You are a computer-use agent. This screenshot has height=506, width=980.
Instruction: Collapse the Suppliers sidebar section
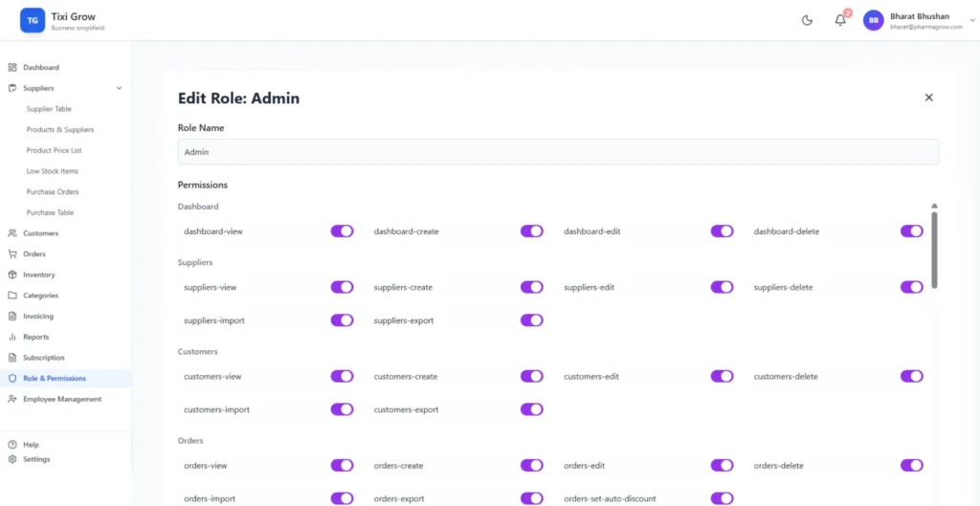point(119,88)
